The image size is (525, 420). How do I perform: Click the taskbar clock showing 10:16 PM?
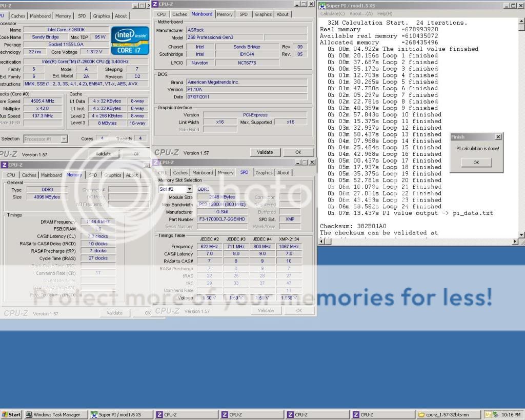(510, 415)
